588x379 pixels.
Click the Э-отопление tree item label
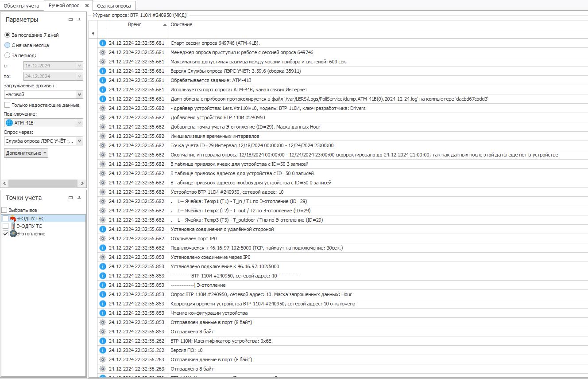point(31,234)
